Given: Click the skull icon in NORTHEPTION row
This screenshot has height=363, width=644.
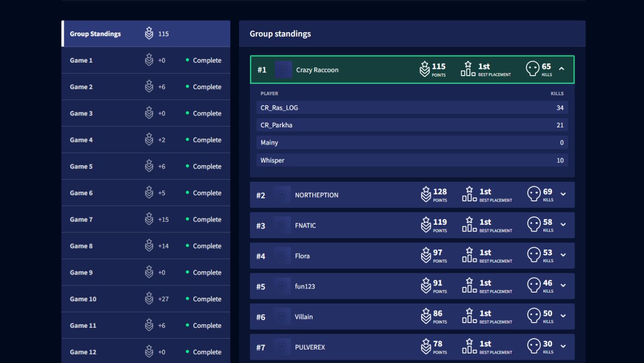Looking at the screenshot, I should pyautogui.click(x=534, y=194).
